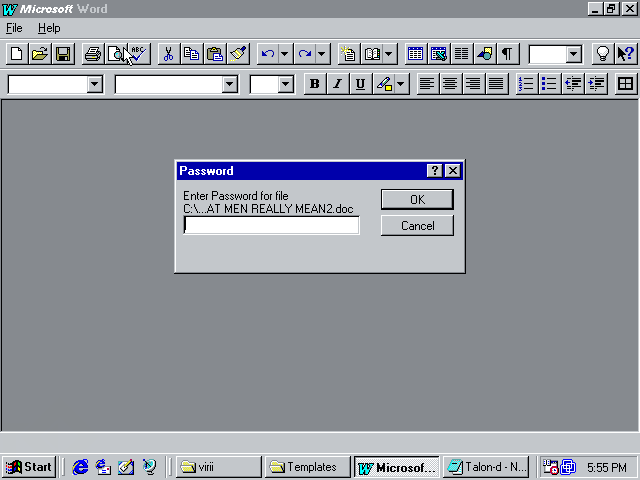Screen dimensions: 640x480
Task: Expand the Redo history dropdown arrow
Action: point(322,53)
